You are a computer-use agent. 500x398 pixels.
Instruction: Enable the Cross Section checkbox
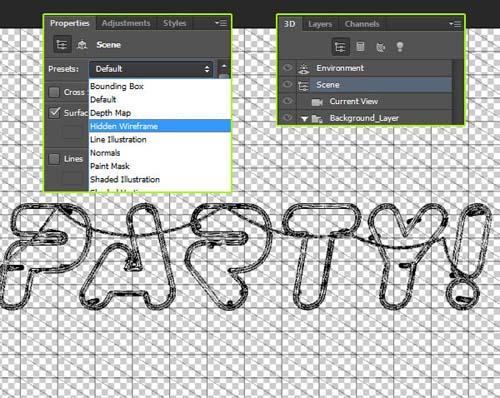pos(54,92)
